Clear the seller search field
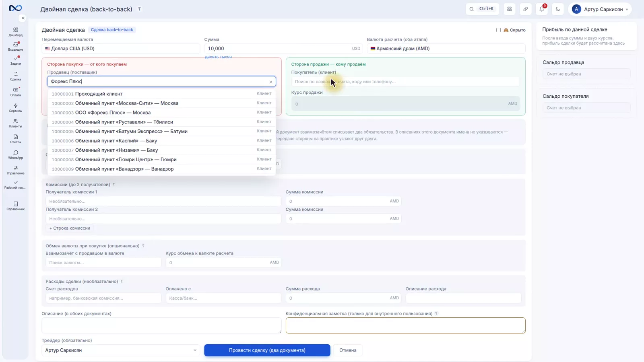The width and height of the screenshot is (644, 362). click(270, 82)
